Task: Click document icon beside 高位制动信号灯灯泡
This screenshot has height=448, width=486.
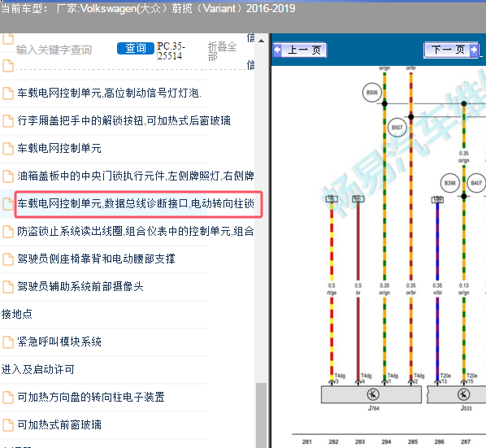Action: click(x=8, y=94)
